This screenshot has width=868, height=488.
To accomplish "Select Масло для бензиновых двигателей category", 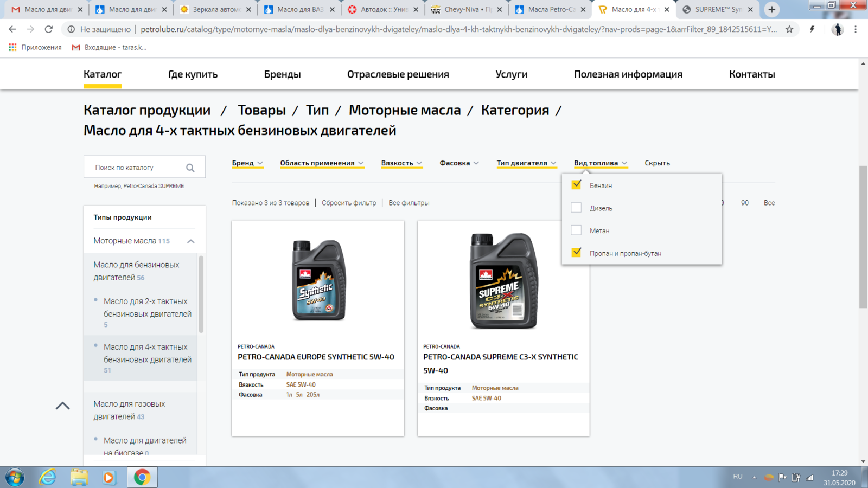I will point(136,271).
